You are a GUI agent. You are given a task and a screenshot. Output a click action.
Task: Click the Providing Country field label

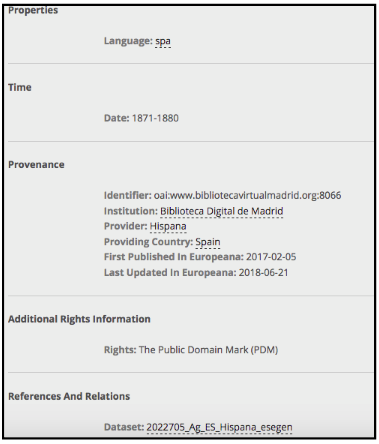(x=148, y=242)
